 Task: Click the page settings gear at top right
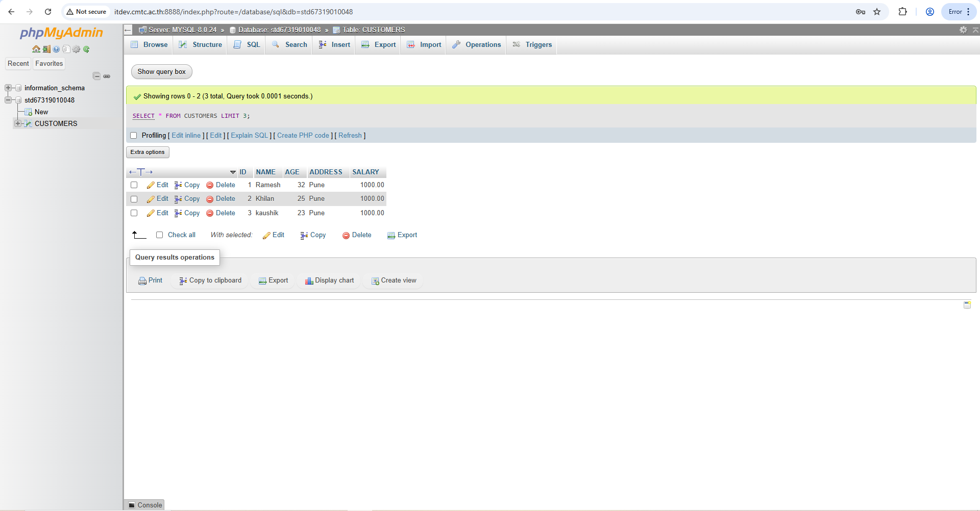point(963,30)
